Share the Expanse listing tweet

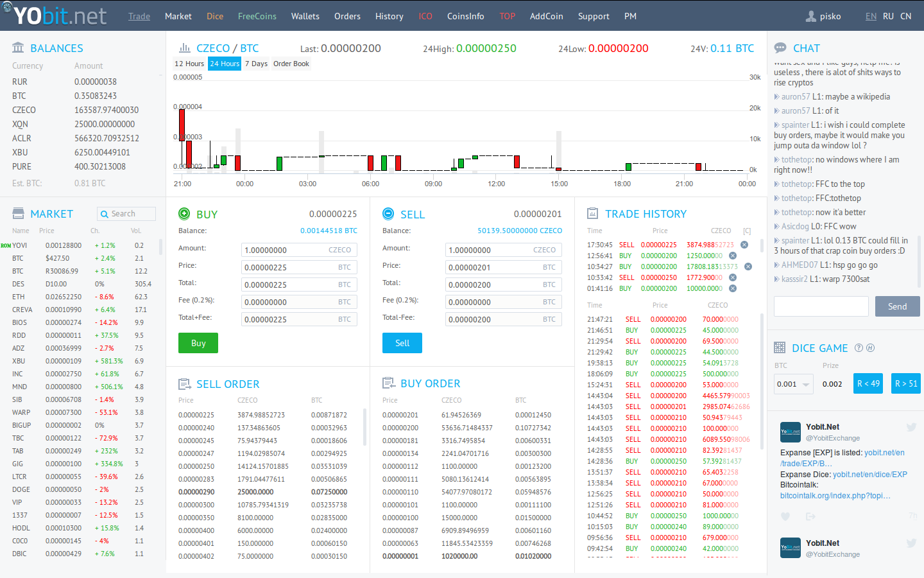810,516
